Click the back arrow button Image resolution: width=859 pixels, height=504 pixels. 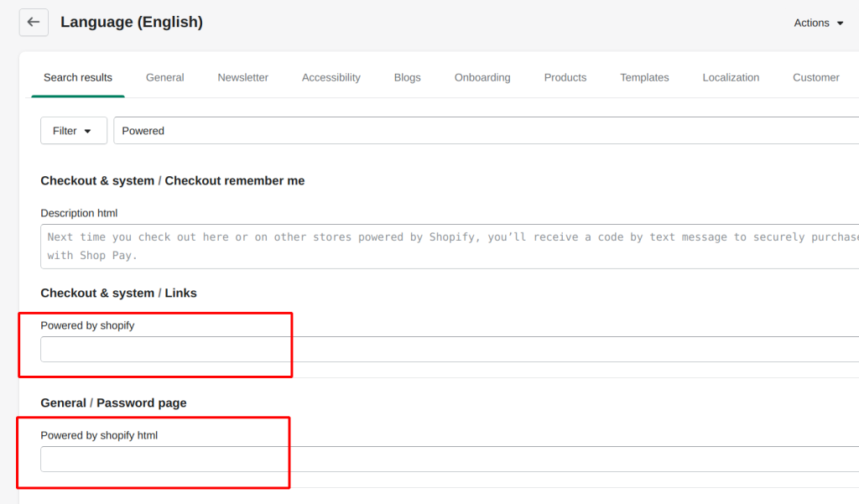pyautogui.click(x=34, y=23)
